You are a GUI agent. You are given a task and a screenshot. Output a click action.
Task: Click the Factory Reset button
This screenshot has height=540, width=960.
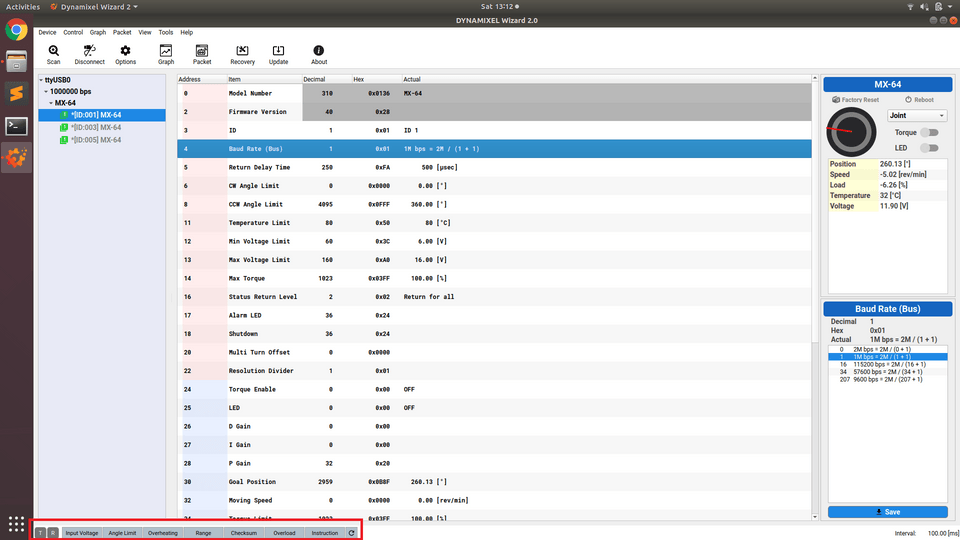click(855, 100)
